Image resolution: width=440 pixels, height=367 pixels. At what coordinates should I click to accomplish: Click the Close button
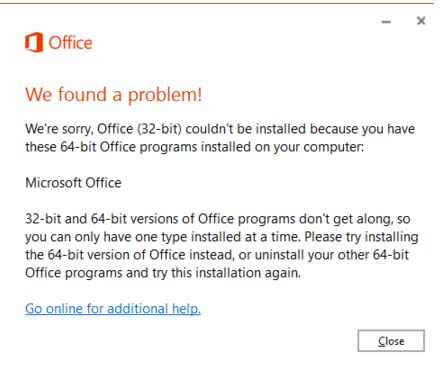point(391,341)
